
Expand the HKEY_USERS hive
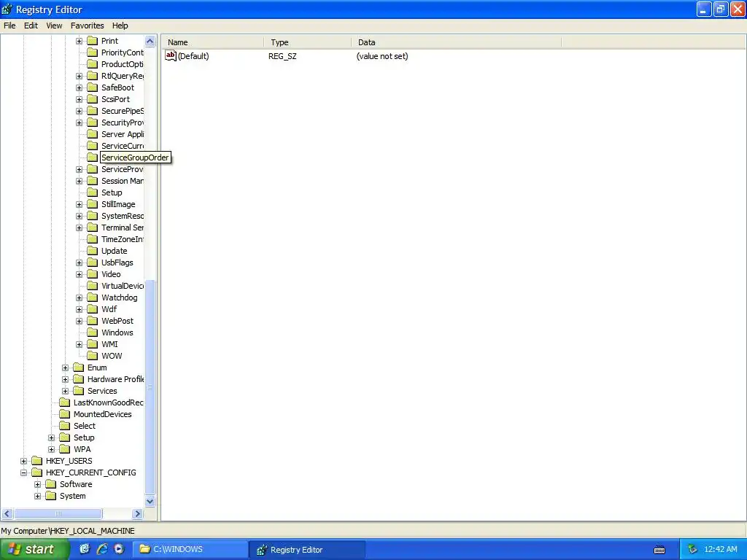(23, 461)
